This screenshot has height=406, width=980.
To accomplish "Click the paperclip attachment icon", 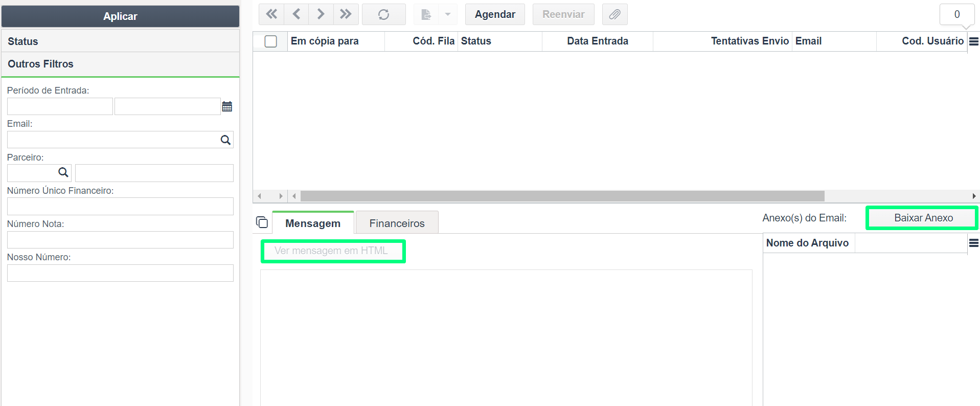I will click(x=615, y=14).
